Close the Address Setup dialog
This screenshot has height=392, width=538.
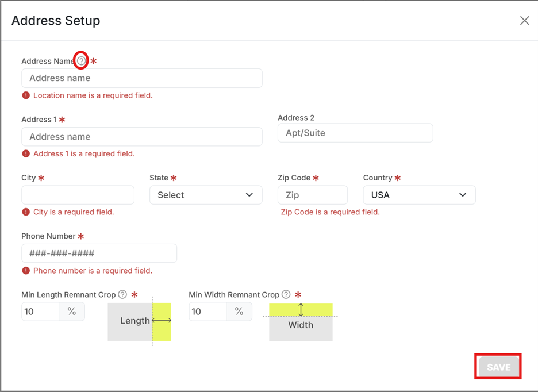524,21
